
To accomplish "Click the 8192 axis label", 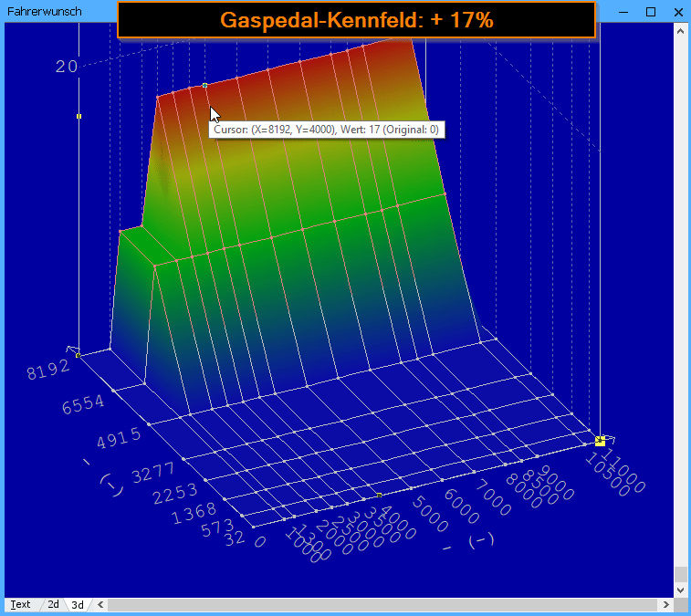I will (47, 369).
